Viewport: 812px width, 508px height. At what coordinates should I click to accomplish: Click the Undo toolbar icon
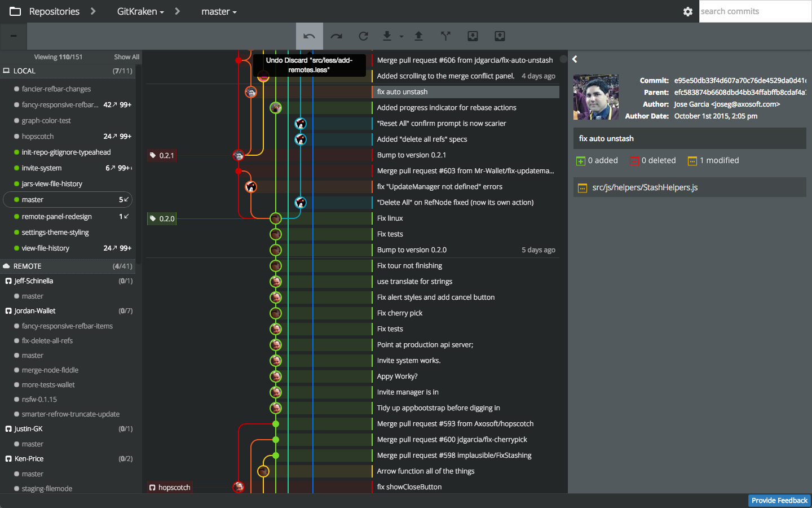[309, 36]
